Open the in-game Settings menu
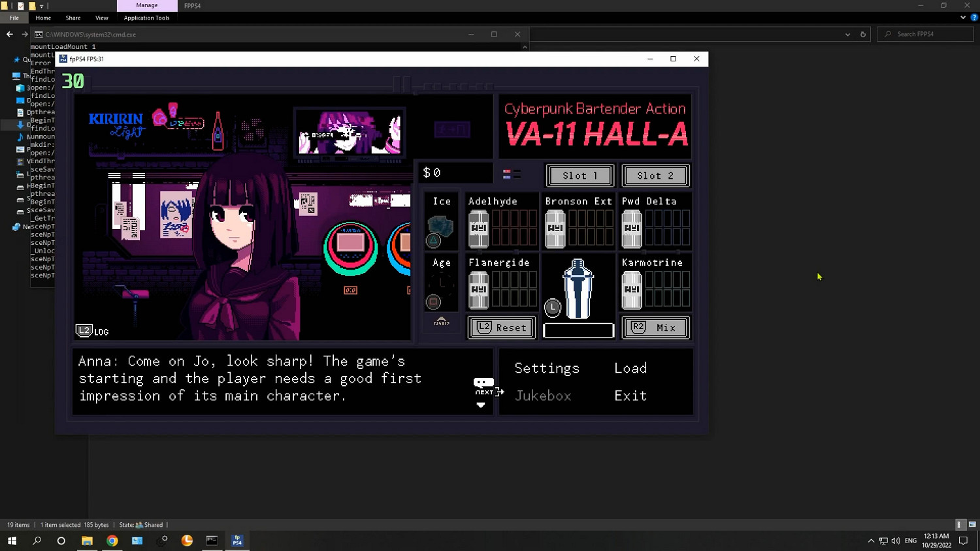The width and height of the screenshot is (980, 551). pos(547,368)
